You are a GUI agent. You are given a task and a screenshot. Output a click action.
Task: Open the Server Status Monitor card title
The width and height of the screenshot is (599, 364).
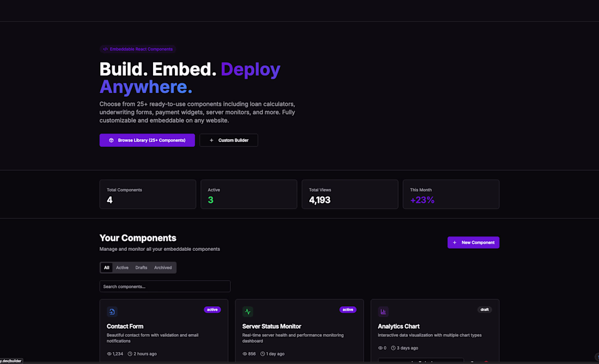272,326
